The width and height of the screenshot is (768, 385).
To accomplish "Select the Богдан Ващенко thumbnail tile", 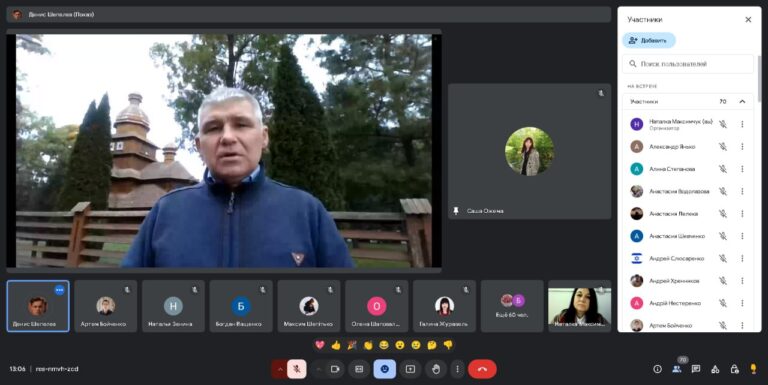I will (x=241, y=306).
